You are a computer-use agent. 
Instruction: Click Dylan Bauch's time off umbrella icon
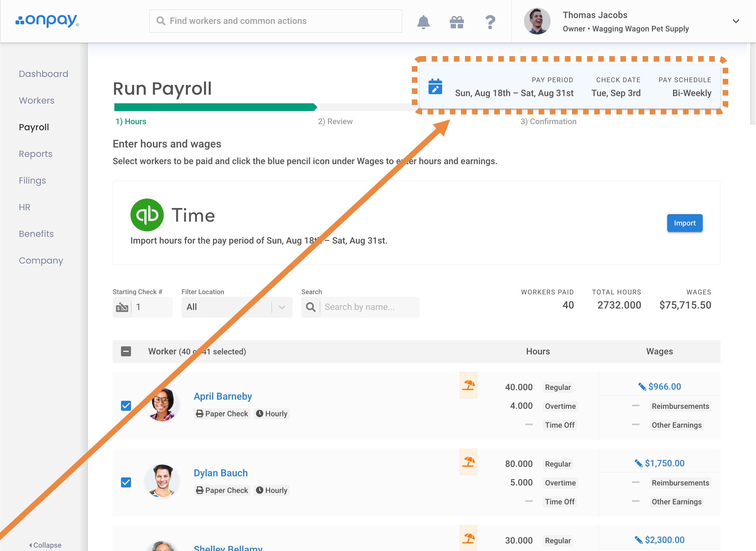[x=468, y=462]
